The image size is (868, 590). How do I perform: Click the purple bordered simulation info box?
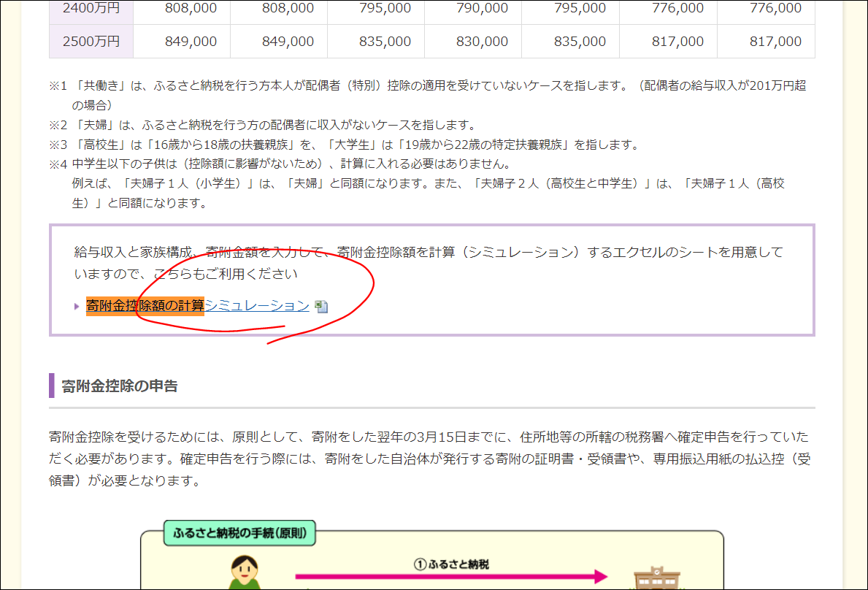[431, 280]
